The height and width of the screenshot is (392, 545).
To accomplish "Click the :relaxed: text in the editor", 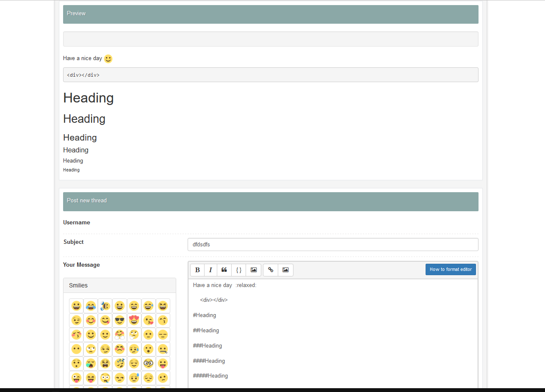I will coord(246,285).
